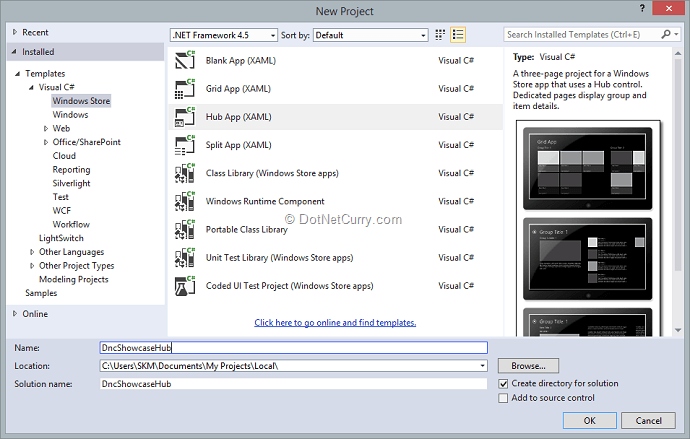Select the LightSwitch tree item
The image size is (690, 439).
[x=61, y=238]
